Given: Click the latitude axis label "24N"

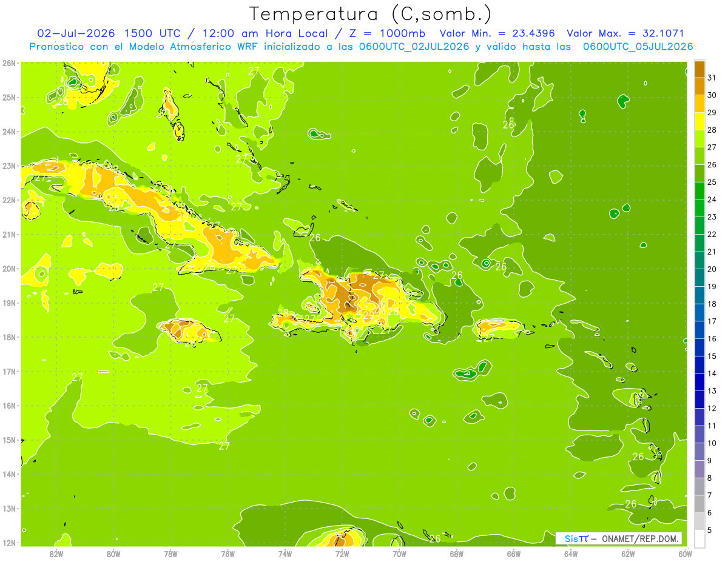Looking at the screenshot, I should coord(9,132).
